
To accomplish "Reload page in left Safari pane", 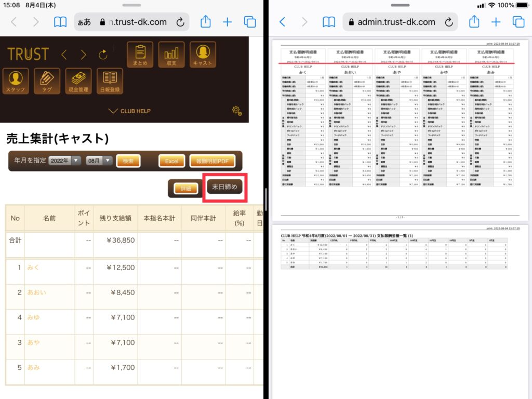I will [180, 22].
